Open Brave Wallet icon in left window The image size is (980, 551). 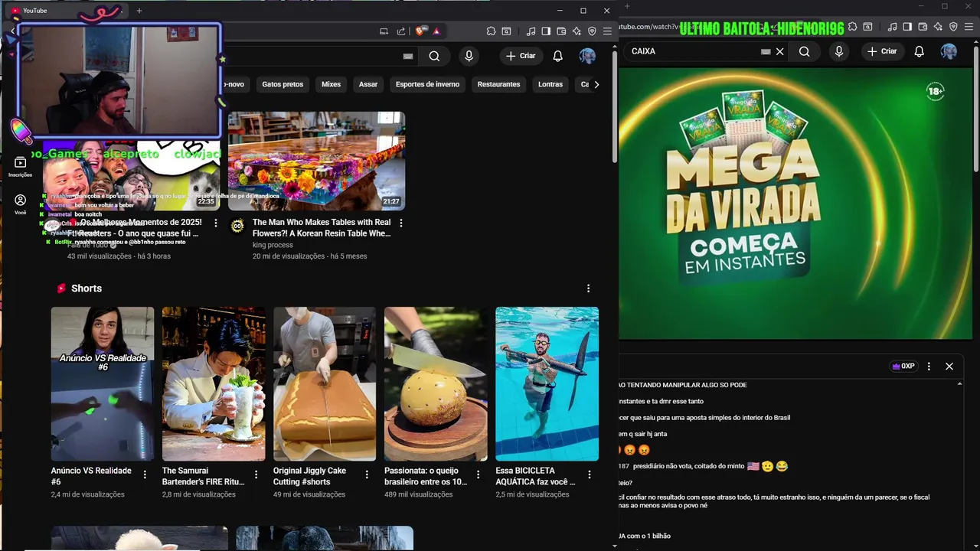pyautogui.click(x=561, y=31)
